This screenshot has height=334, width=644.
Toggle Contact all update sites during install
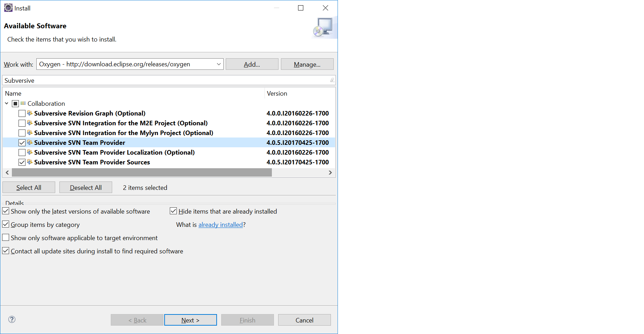click(x=6, y=251)
